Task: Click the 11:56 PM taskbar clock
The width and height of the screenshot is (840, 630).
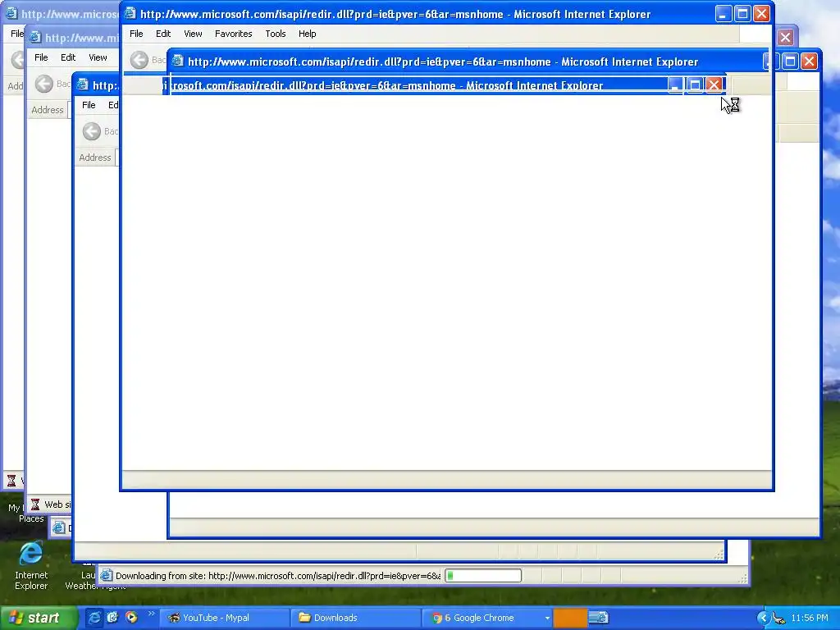Action: (810, 618)
